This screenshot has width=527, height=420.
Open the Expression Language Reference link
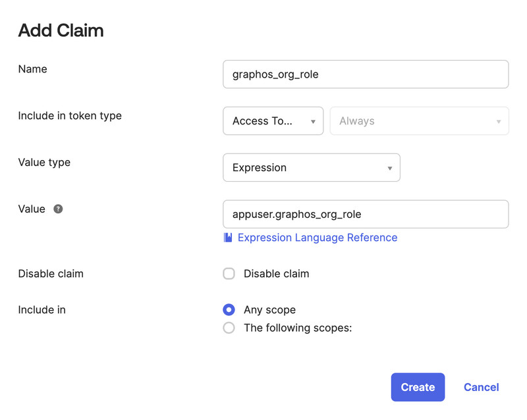coord(318,238)
